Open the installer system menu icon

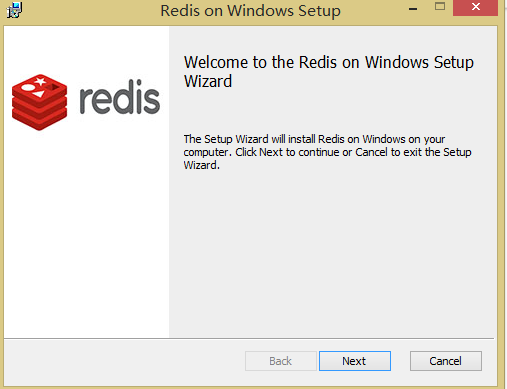point(14,10)
